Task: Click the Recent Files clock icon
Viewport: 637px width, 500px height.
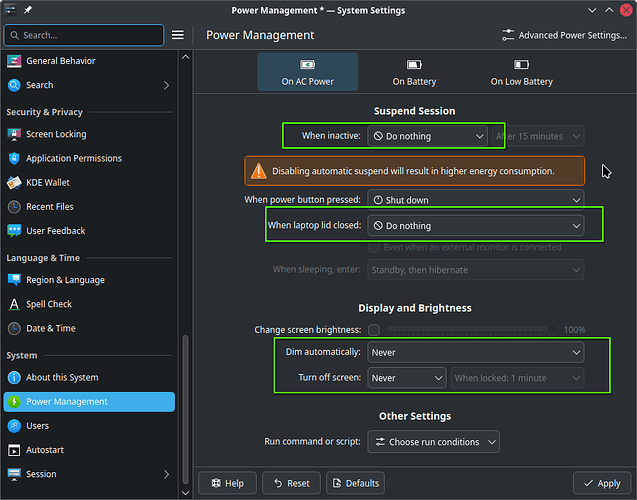Action: pyautogui.click(x=14, y=207)
